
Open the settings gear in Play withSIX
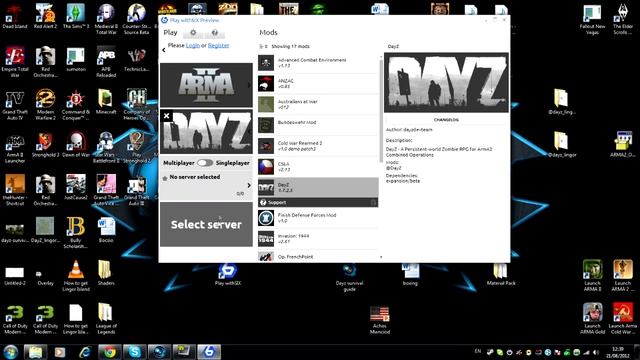(x=193, y=33)
